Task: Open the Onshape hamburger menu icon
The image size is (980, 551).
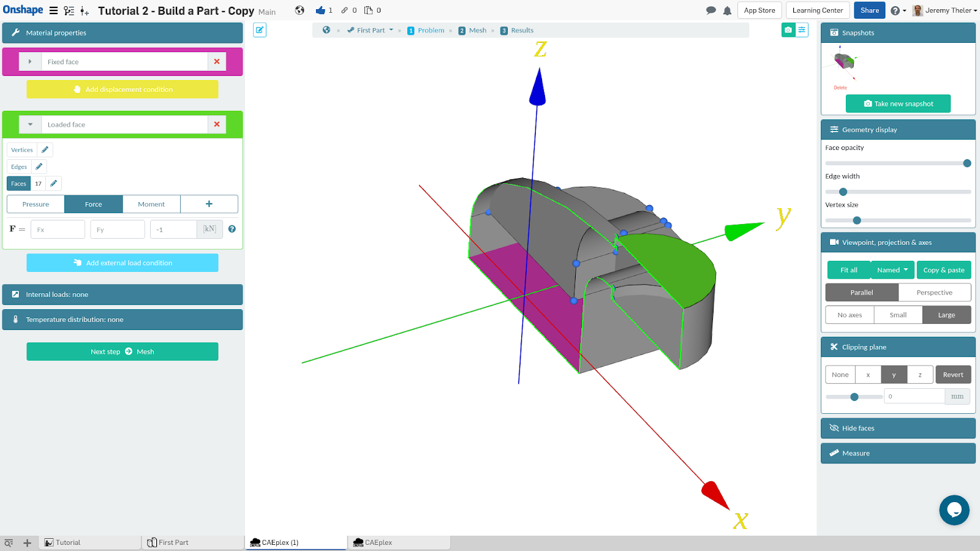Action: click(54, 10)
